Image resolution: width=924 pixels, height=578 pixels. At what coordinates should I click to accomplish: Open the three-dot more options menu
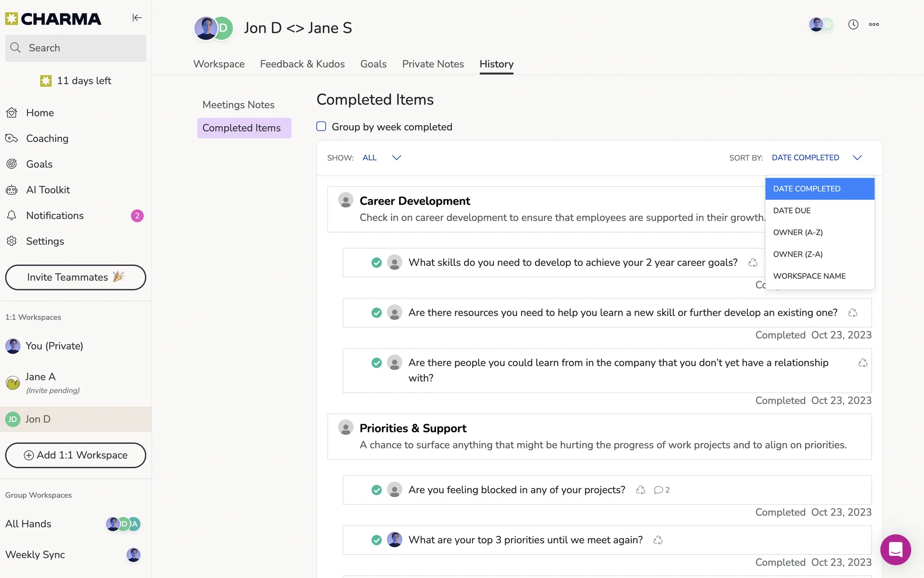click(873, 25)
